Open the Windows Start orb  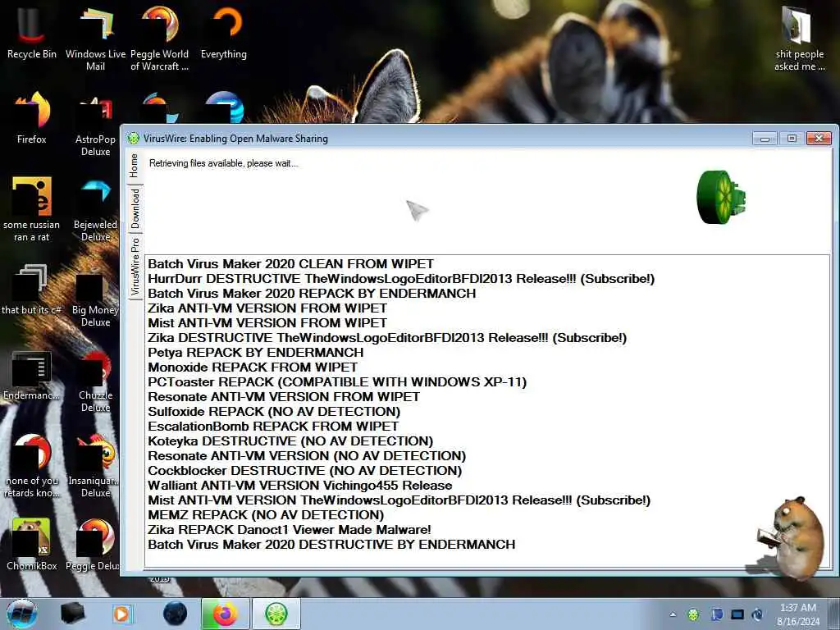coord(22,614)
